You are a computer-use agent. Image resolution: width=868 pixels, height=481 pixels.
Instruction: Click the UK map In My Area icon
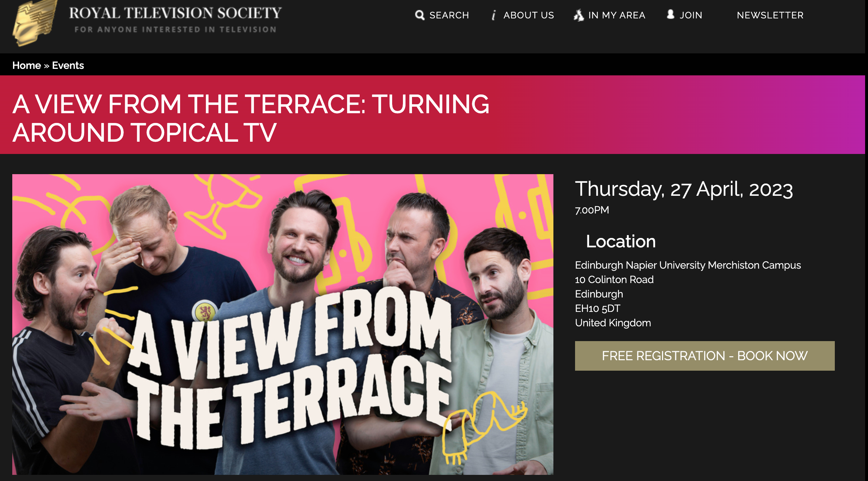(x=579, y=15)
